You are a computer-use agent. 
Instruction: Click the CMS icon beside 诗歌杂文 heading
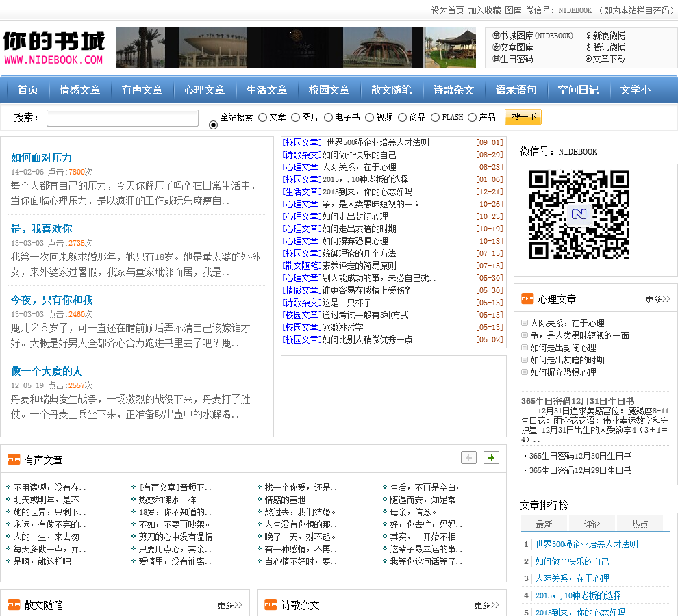271,604
